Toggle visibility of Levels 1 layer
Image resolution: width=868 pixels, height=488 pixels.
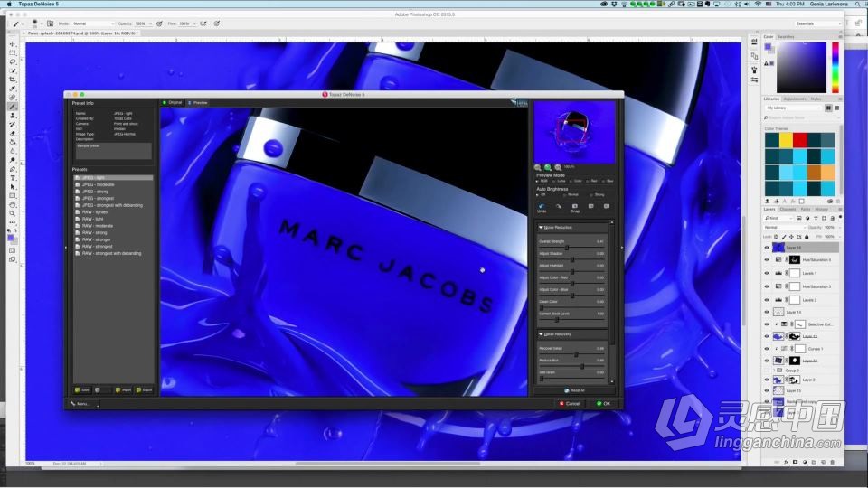click(x=767, y=273)
